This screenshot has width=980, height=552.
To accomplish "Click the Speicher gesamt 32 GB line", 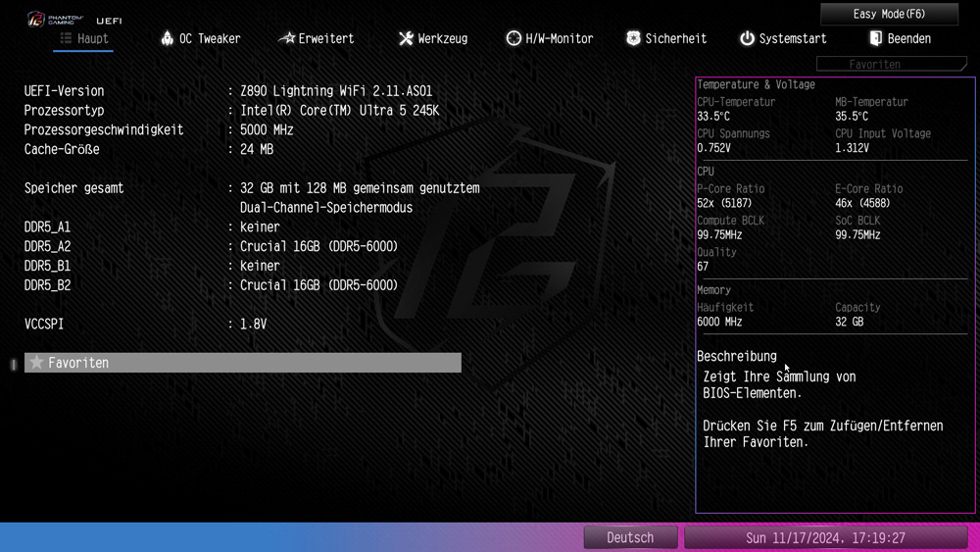I will coord(360,187).
